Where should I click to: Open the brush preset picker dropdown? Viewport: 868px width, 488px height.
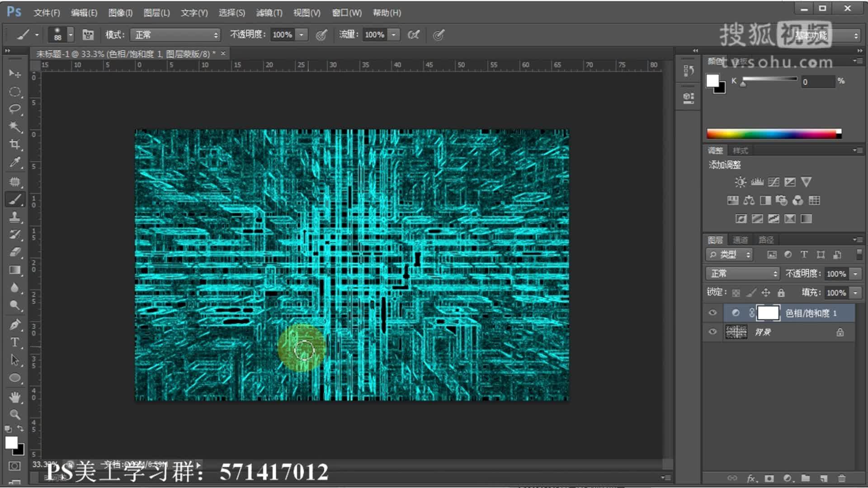pyautogui.click(x=71, y=34)
